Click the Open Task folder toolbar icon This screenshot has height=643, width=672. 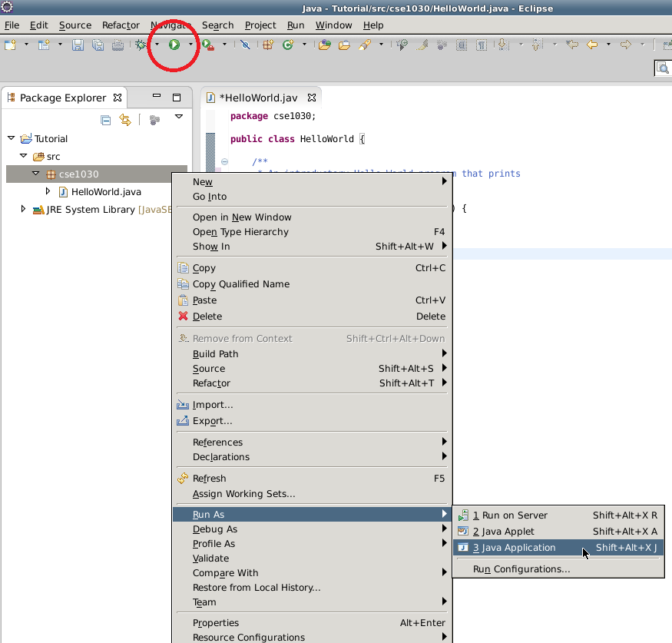[345, 45]
